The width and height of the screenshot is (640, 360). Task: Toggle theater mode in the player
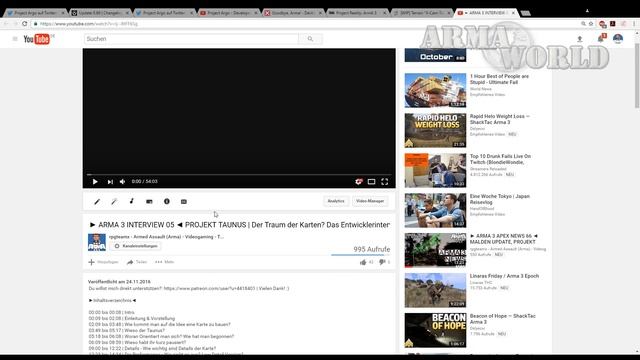pos(371,182)
